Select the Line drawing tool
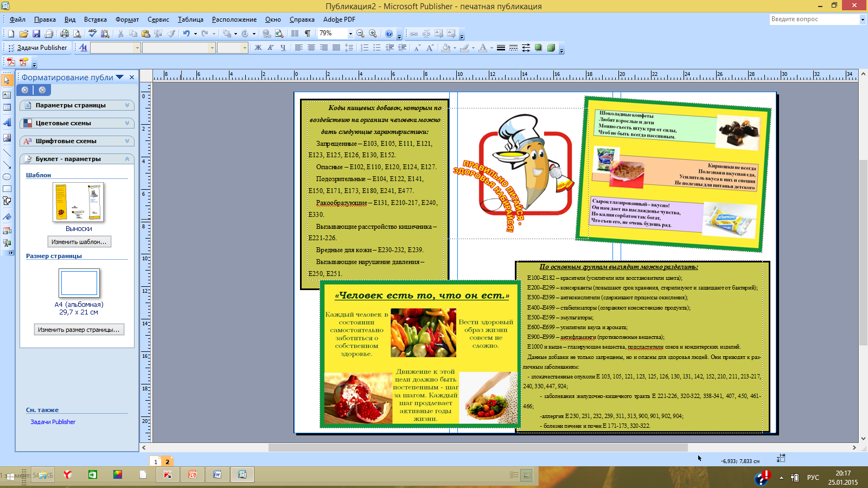This screenshot has width=868, height=488. pos(7,153)
